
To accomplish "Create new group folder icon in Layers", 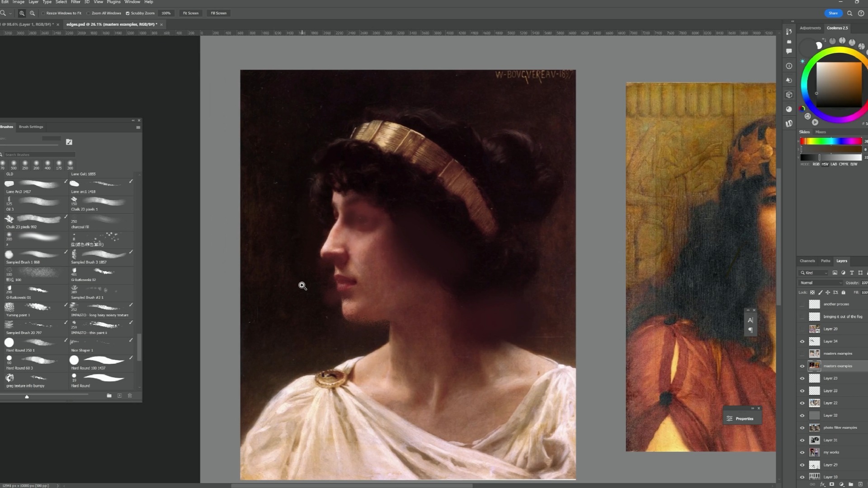I will [x=851, y=484].
